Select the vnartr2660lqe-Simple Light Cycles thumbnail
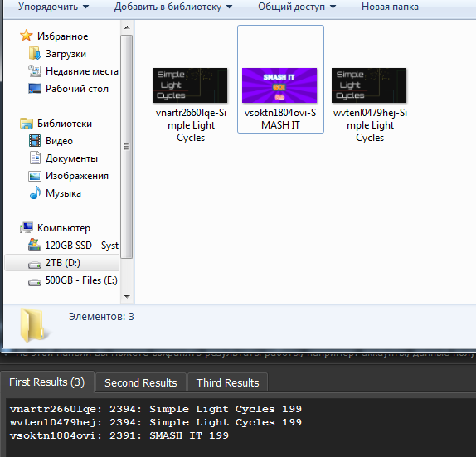This screenshot has width=476, height=457. 190,85
